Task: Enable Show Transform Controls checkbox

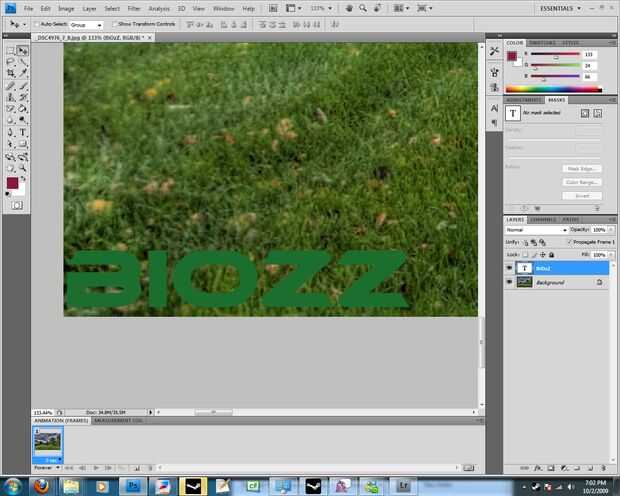Action: pyautogui.click(x=114, y=24)
